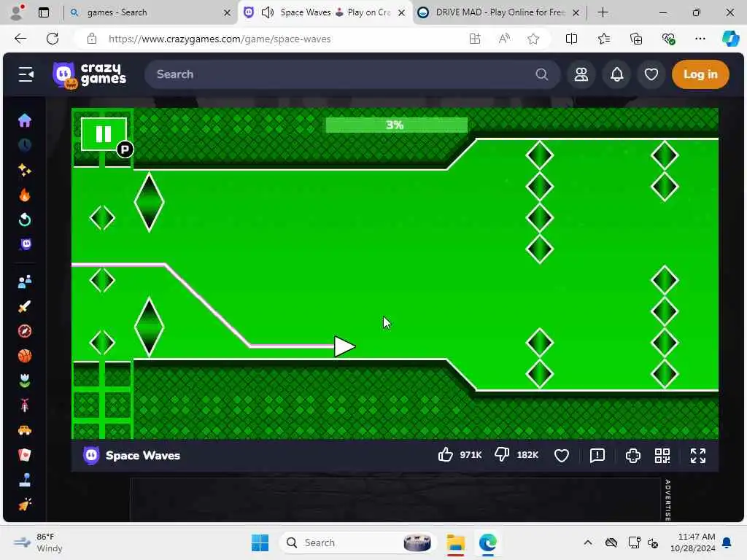This screenshot has width=747, height=560.
Task: Dislike the game with thumbs down
Action: (x=502, y=455)
